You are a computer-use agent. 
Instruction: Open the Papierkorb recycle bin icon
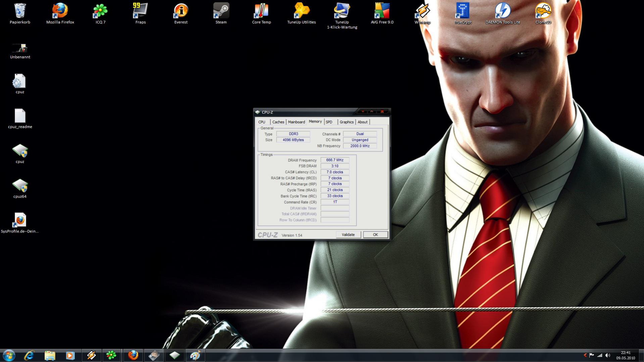[20, 13]
